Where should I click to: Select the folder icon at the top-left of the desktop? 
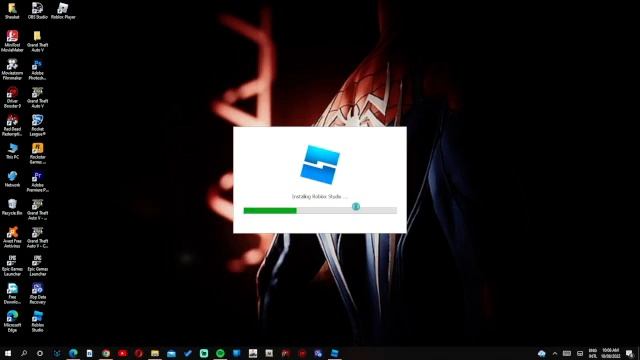pos(12,11)
